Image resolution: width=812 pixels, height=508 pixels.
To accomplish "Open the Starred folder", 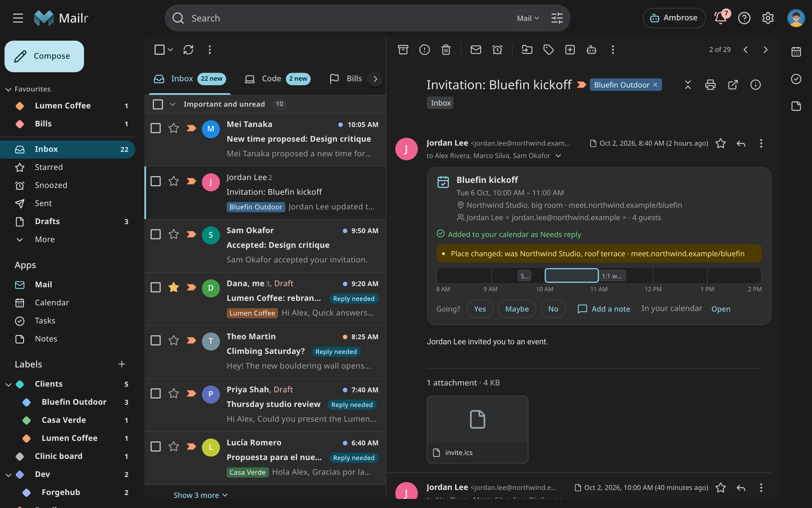I will [x=67, y=167].
